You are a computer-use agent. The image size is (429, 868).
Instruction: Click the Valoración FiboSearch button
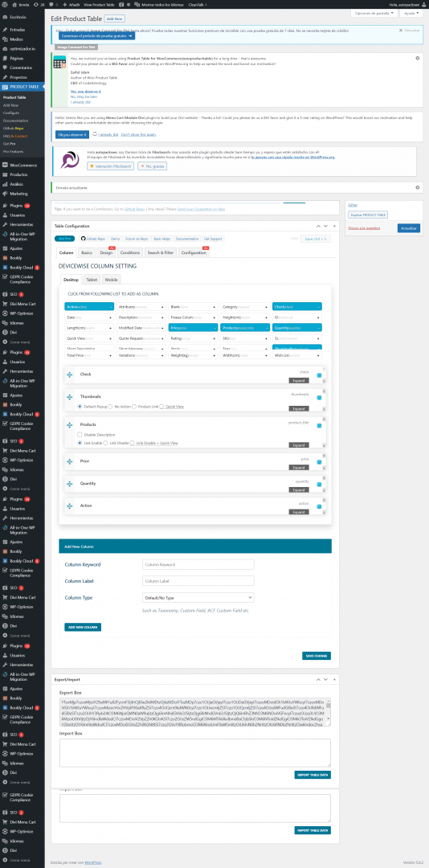[110, 166]
